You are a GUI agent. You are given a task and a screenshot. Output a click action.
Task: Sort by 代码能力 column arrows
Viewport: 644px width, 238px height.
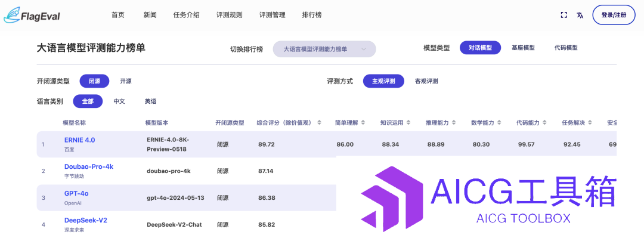tap(544, 122)
